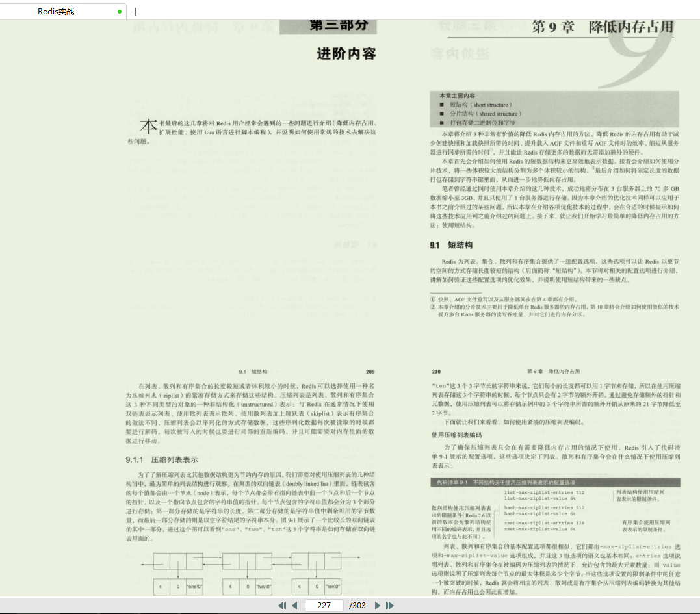
Task: Click the 本章主要内容 box title
Action: point(457,96)
